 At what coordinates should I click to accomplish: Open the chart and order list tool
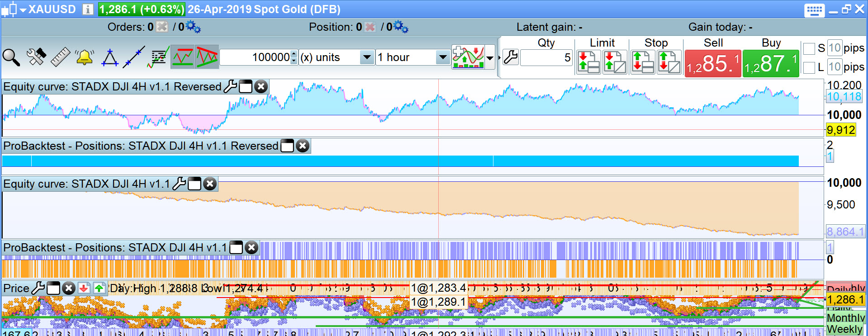click(x=158, y=57)
